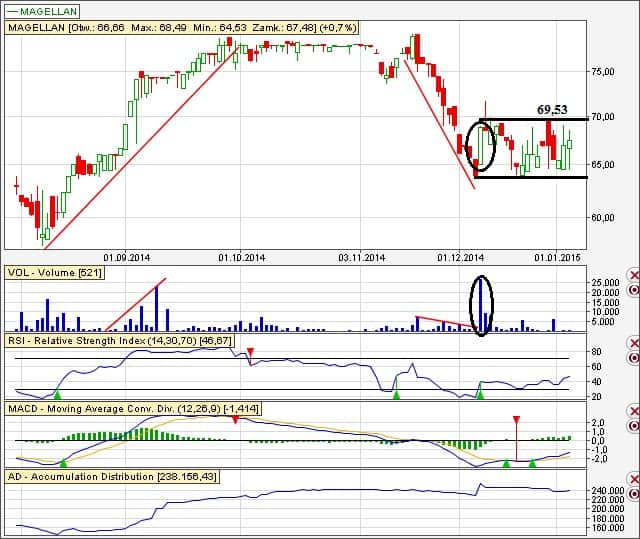Open settings for the AD indicator
The height and width of the screenshot is (539, 640).
pyautogui.click(x=634, y=494)
